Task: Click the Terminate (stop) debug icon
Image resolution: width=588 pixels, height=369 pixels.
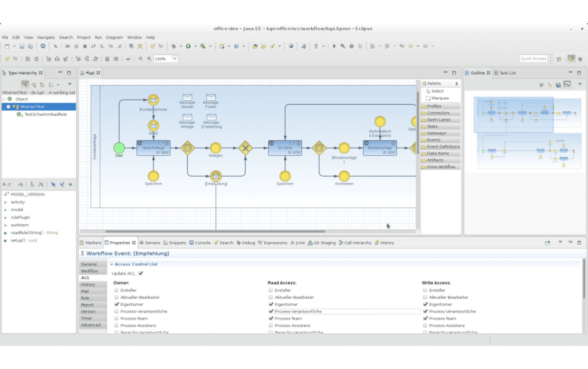Action: pyautogui.click(x=85, y=46)
